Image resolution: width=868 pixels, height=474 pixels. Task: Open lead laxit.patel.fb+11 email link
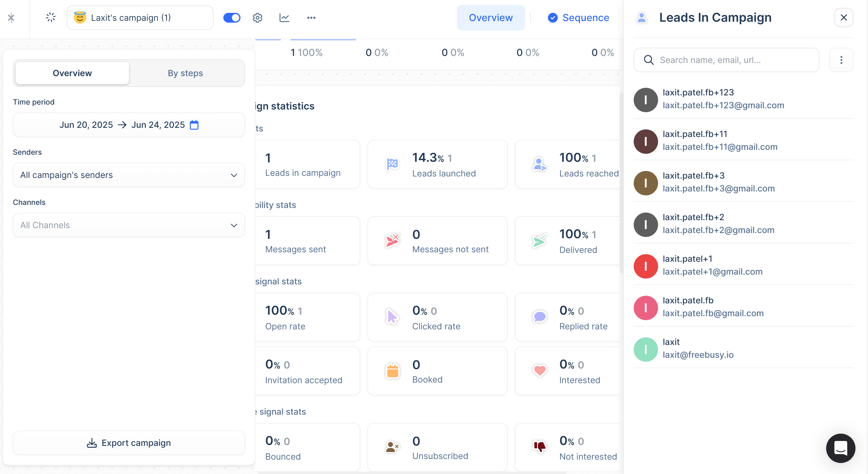pos(720,147)
